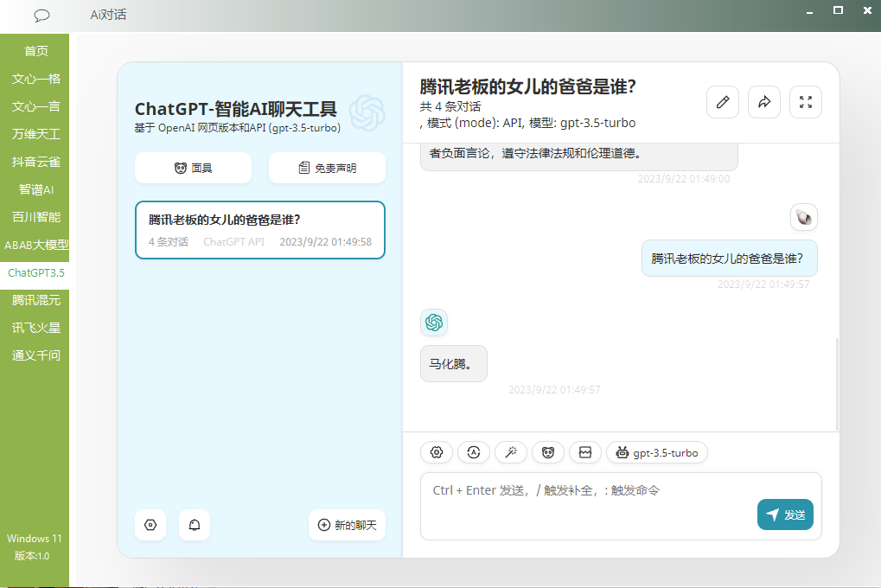
Task: Click the mode API model info line
Action: click(x=528, y=123)
